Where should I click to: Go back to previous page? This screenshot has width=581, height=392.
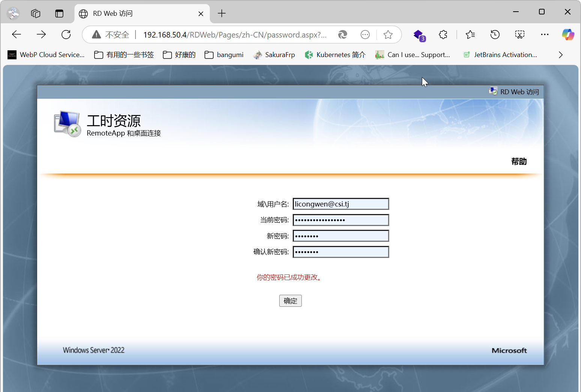17,35
